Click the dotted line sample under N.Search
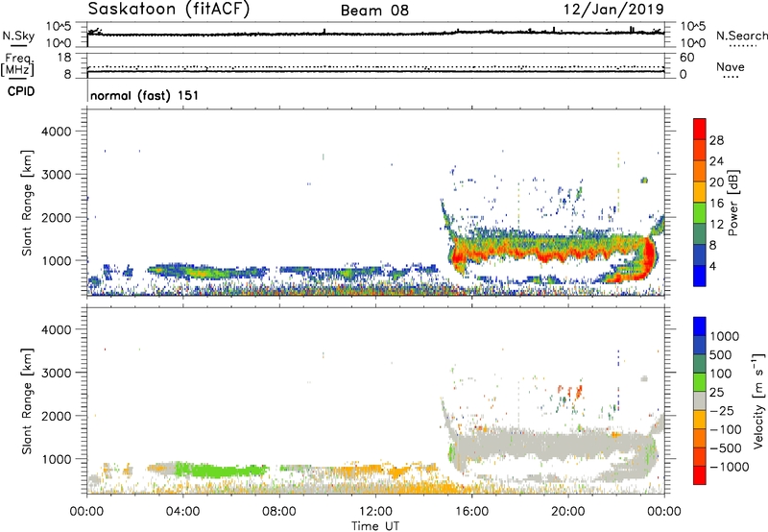 click(x=742, y=45)
